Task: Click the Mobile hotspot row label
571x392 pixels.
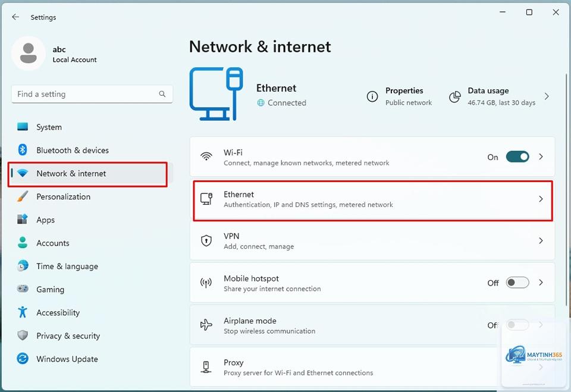Action: [251, 278]
